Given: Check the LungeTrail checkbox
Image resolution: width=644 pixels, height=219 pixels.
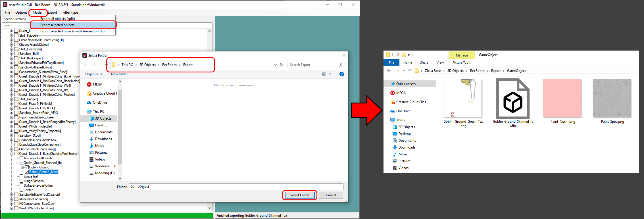Looking at the screenshot, I should click(x=21, y=176).
